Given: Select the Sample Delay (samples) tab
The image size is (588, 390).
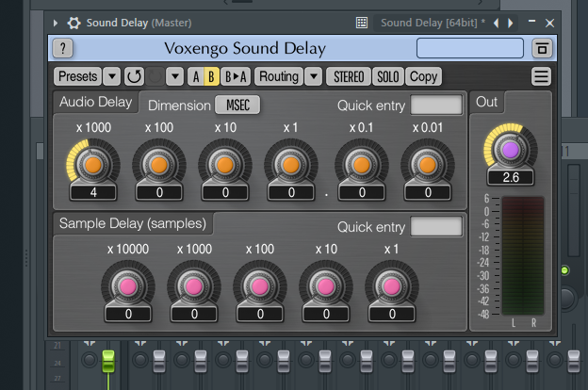Looking at the screenshot, I should (x=133, y=223).
